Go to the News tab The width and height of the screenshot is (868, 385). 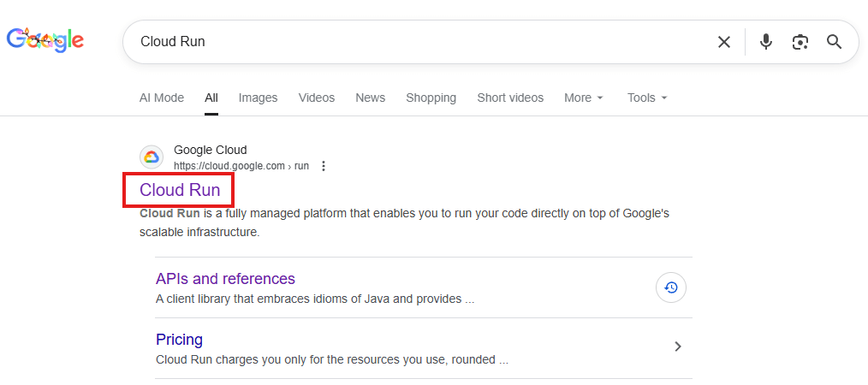pos(371,98)
